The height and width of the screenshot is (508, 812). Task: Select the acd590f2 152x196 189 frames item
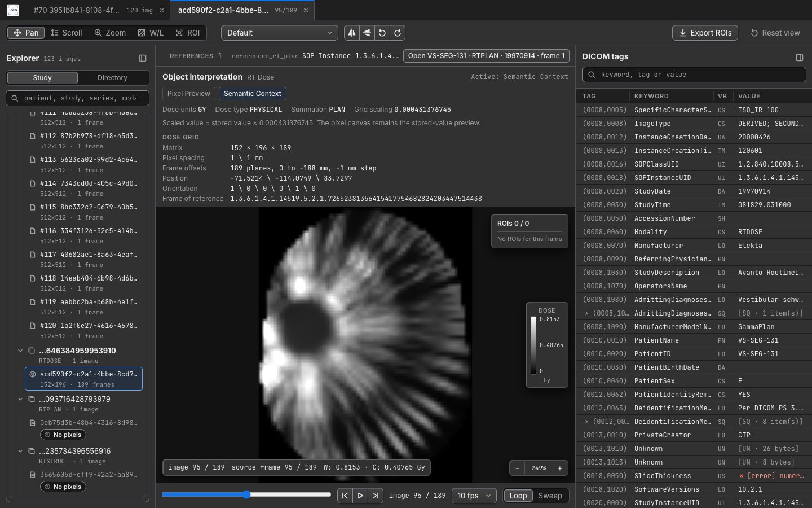(x=83, y=379)
